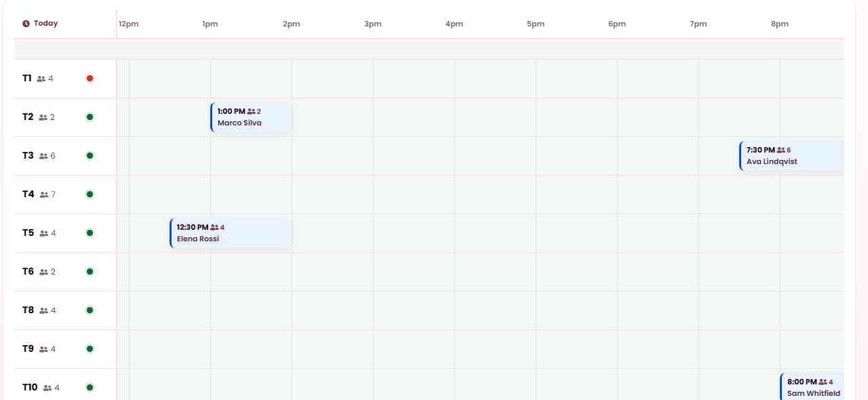Image resolution: width=868 pixels, height=400 pixels.
Task: Click party-size icon on Sam Whitfield booking
Action: tap(823, 382)
